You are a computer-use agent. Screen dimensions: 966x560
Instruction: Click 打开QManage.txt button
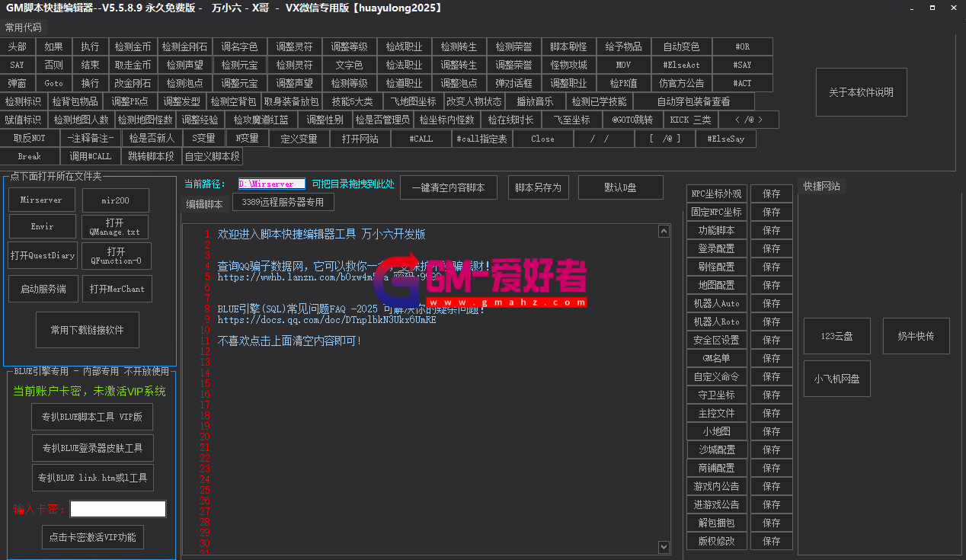coord(115,227)
